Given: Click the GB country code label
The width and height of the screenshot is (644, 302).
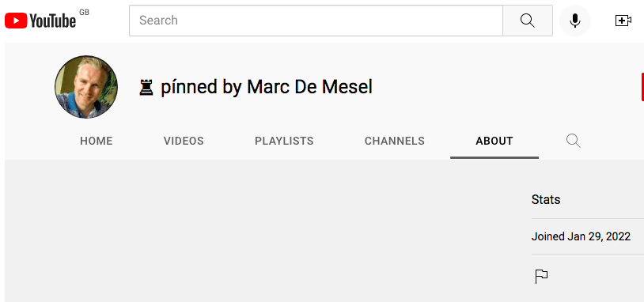Looking at the screenshot, I should pos(84,13).
